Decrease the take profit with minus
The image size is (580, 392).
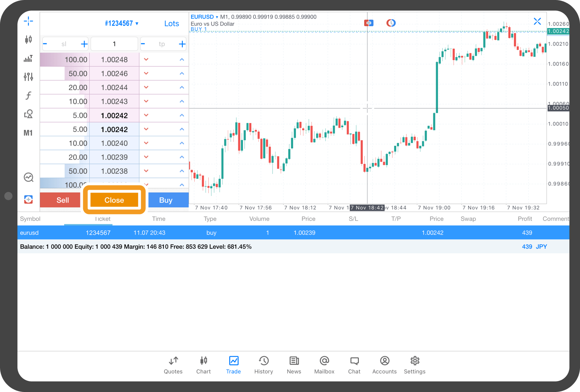tap(143, 44)
